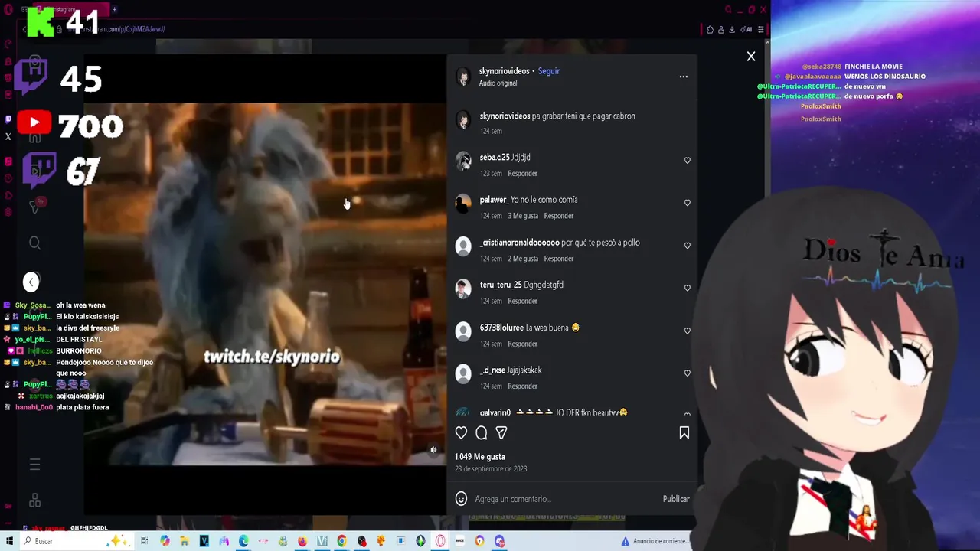Image resolution: width=980 pixels, height=551 pixels.
Task: Click Publicar to post the comment
Action: (676, 499)
